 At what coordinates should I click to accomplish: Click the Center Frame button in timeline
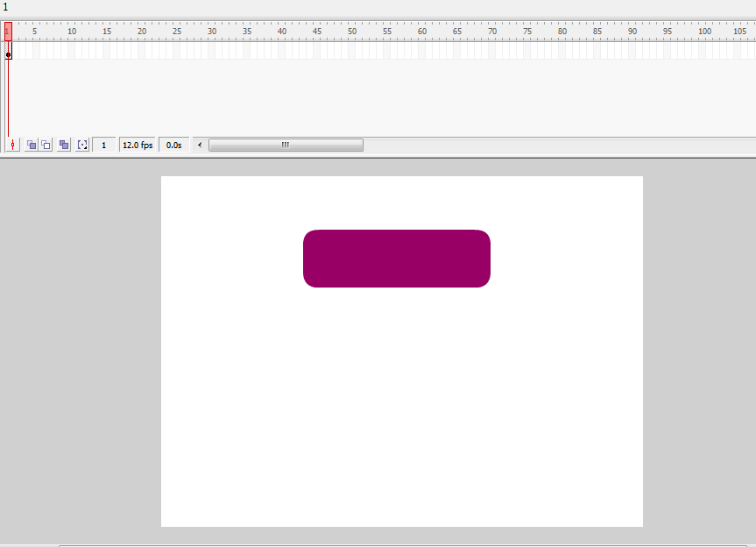coord(13,145)
